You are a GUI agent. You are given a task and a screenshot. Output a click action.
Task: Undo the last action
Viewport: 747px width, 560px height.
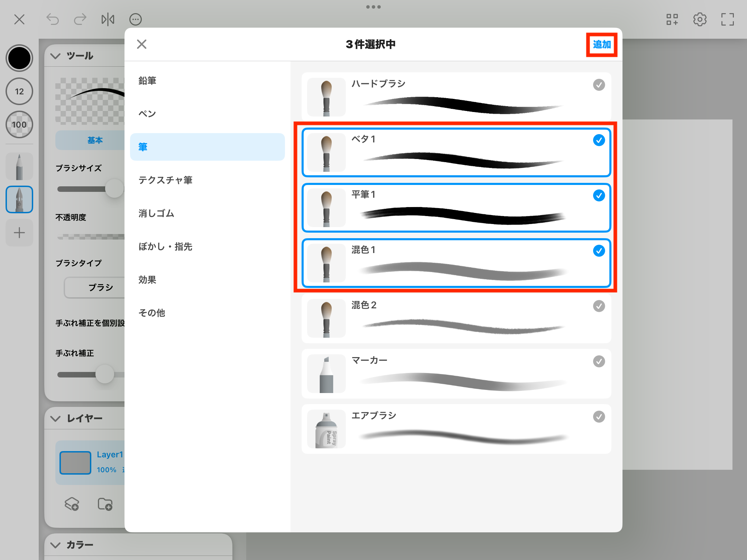[53, 19]
